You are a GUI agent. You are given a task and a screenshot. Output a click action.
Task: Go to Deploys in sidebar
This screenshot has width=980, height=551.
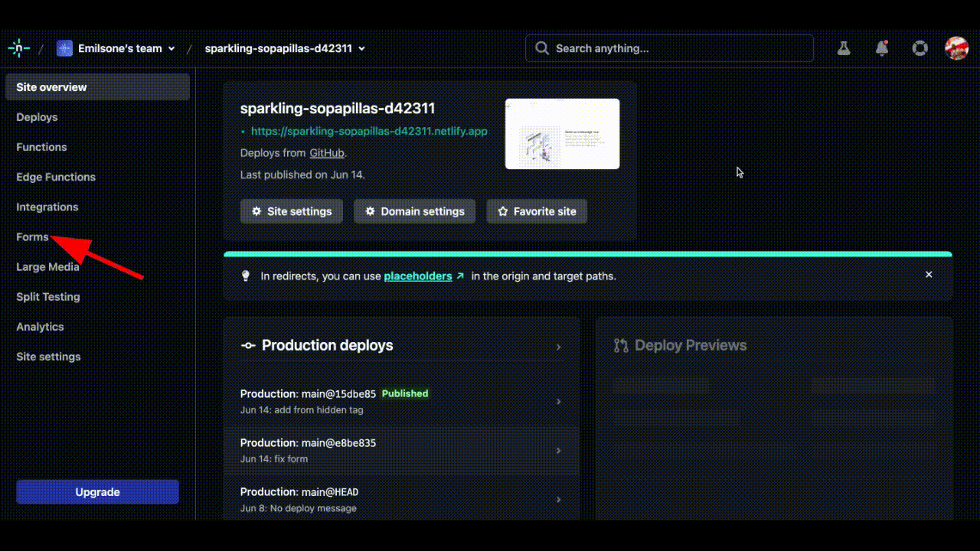point(37,117)
